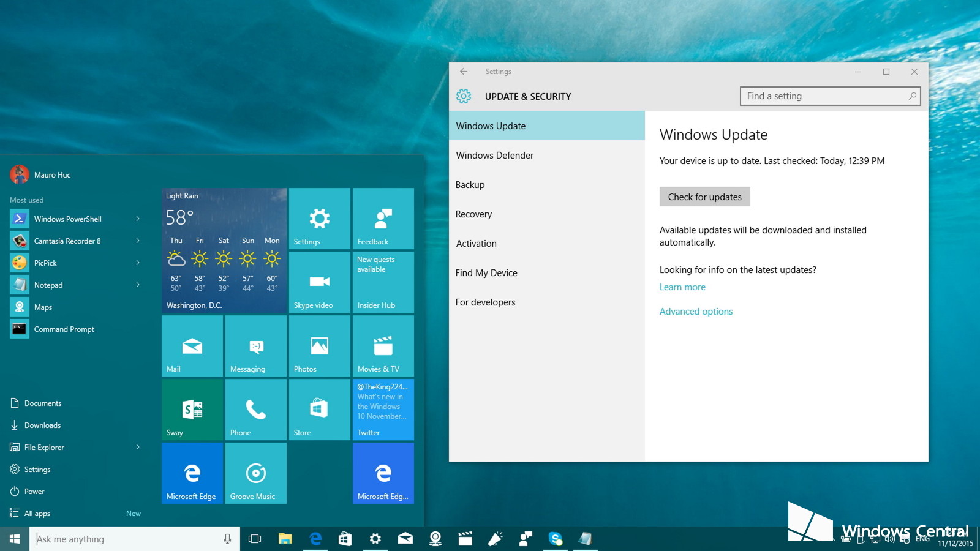Select Find My Device section

click(x=547, y=272)
